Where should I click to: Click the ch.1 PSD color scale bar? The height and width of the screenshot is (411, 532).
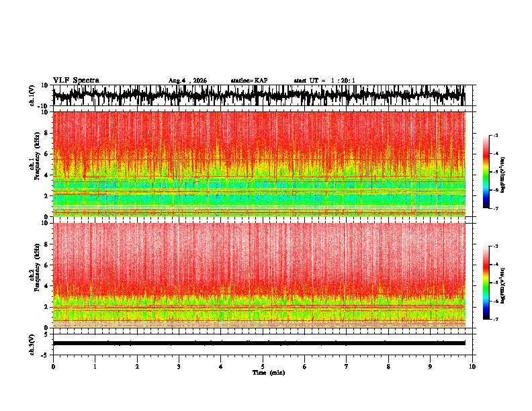[x=486, y=172]
